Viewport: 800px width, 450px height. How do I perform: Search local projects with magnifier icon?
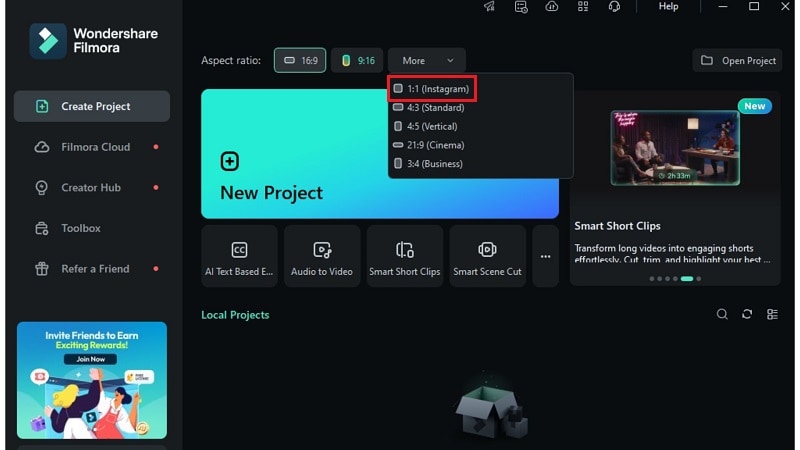click(722, 314)
